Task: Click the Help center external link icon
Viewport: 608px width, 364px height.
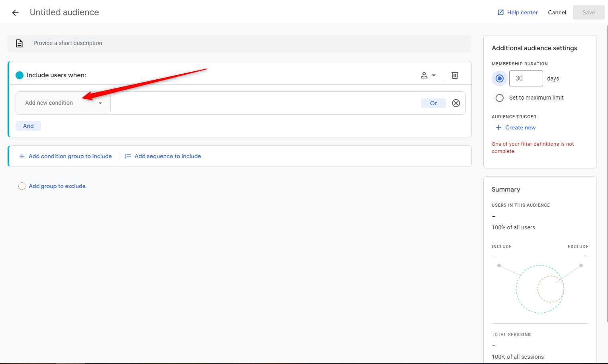Action: [500, 12]
